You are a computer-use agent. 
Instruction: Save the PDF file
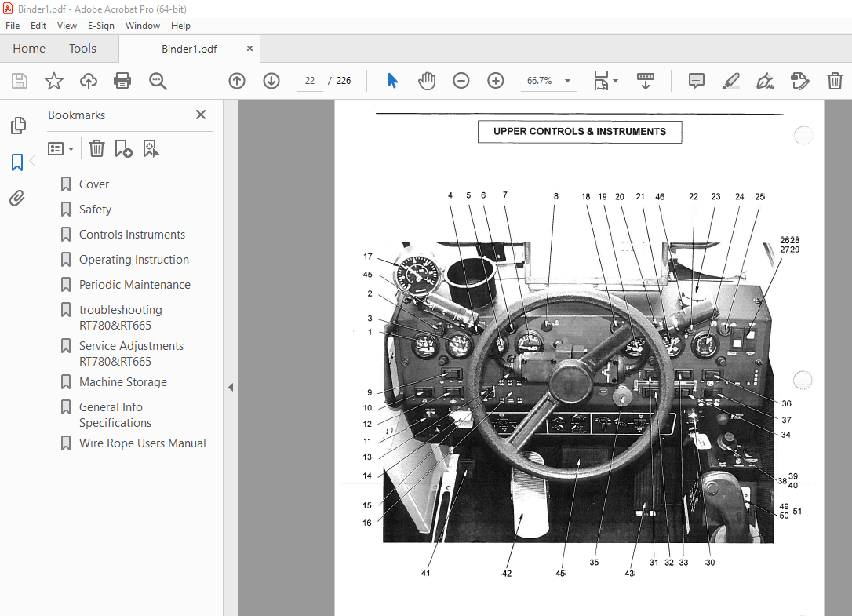click(19, 80)
